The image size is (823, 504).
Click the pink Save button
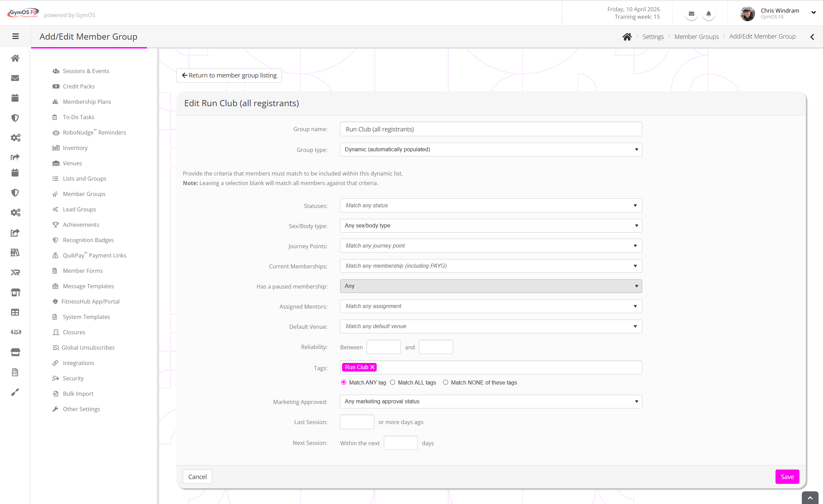click(787, 477)
